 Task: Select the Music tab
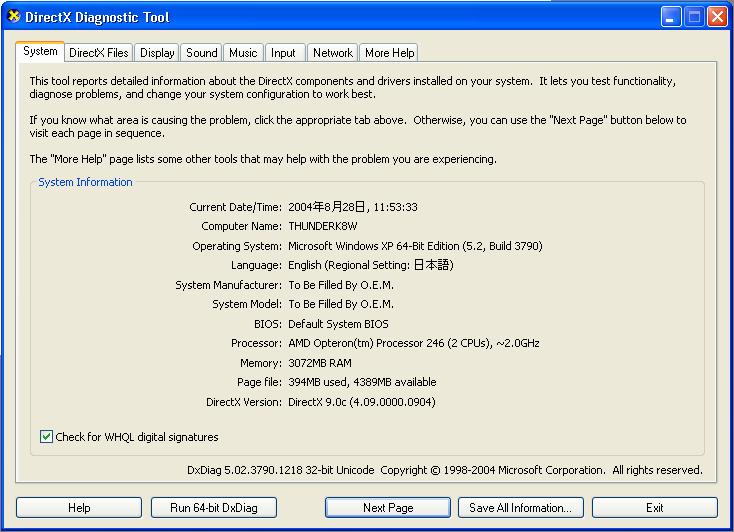tap(243, 53)
